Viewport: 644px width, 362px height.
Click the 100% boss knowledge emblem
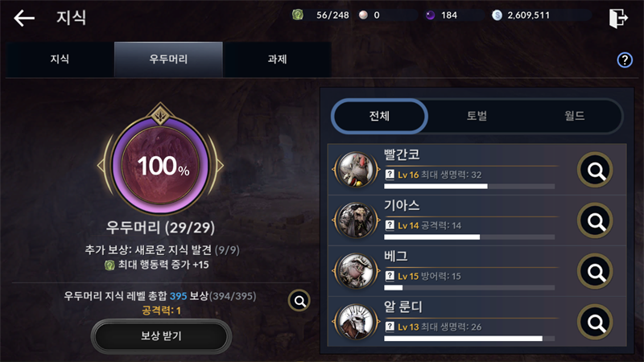pyautogui.click(x=160, y=165)
